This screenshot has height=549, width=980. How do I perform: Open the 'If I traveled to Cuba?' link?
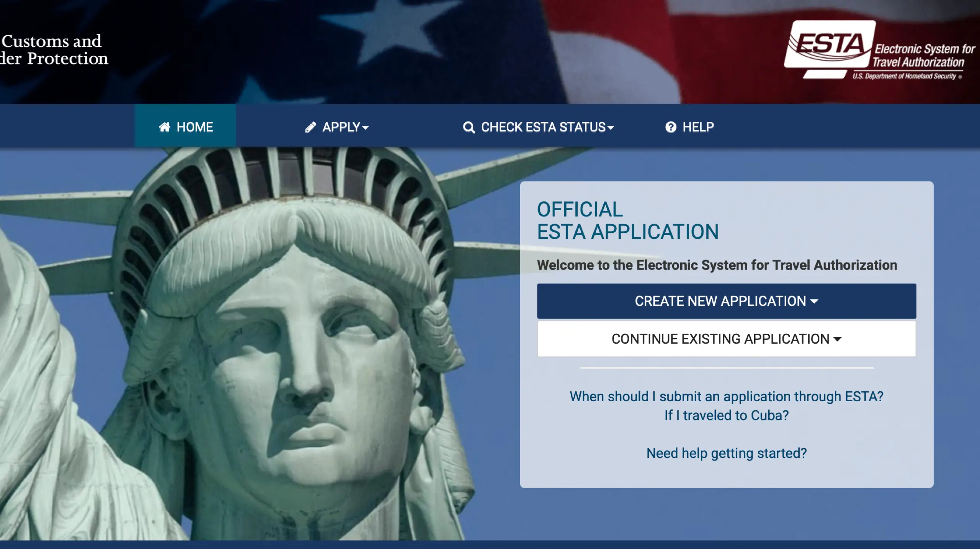727,415
